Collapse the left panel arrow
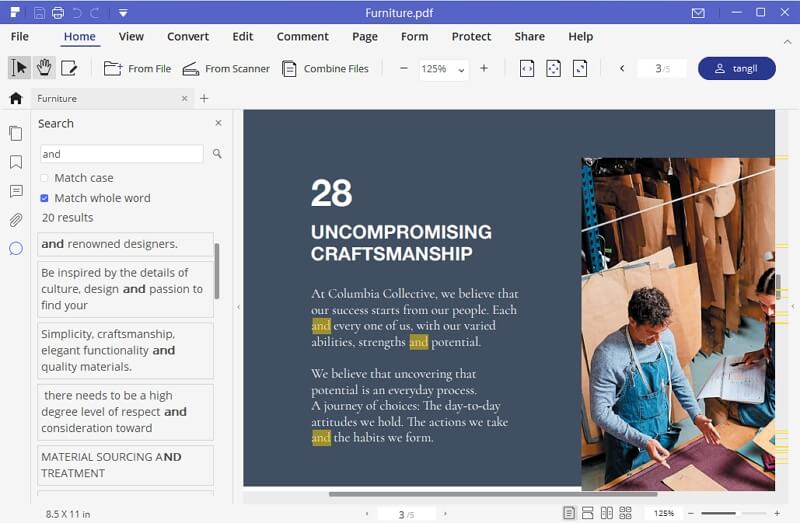The image size is (800, 523). (238, 307)
